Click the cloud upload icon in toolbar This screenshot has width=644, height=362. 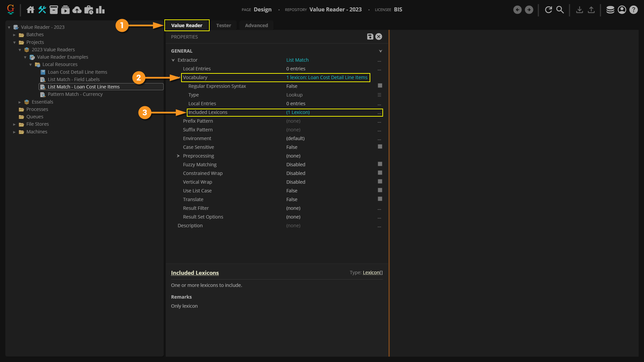point(77,10)
